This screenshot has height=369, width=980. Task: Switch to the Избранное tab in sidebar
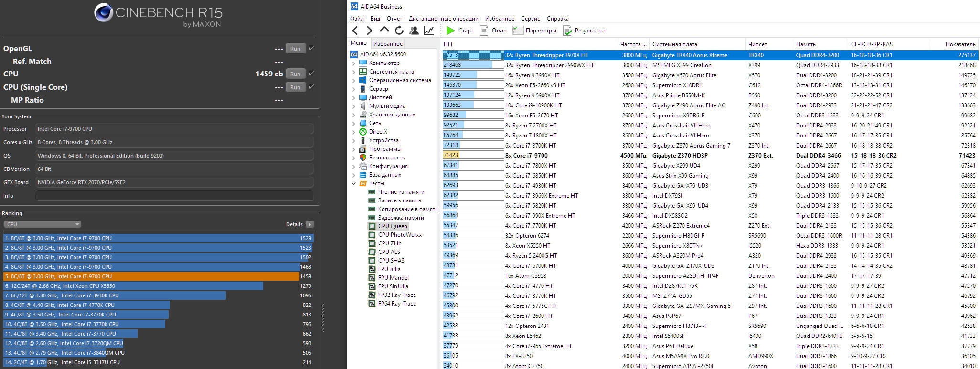click(388, 43)
